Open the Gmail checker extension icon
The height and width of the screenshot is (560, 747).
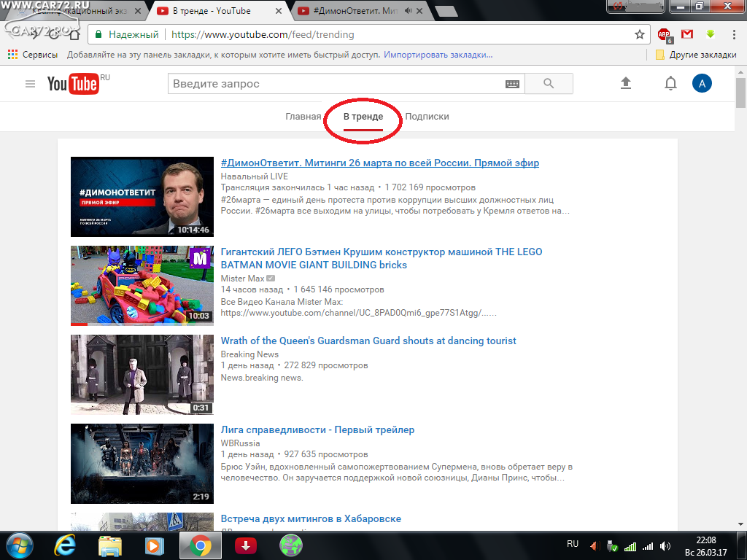(686, 34)
